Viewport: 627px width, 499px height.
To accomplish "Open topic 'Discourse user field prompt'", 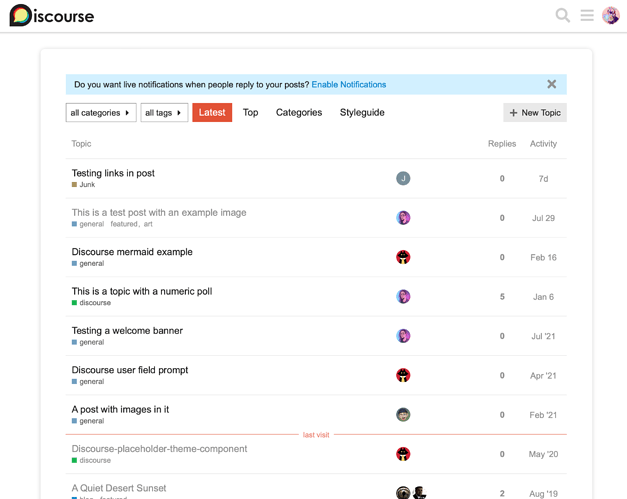I will click(x=130, y=370).
